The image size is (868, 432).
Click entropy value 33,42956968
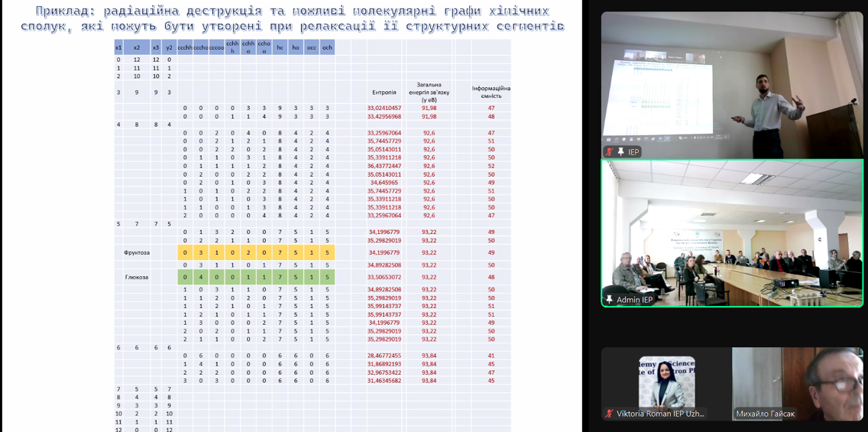click(x=384, y=116)
